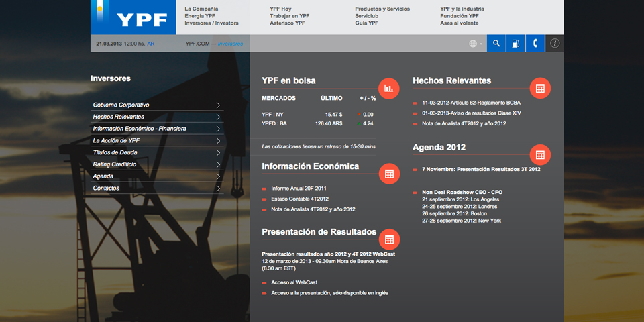Expand La Acción de YPF chevron
Screen dimensions: 644x322
[218, 141]
